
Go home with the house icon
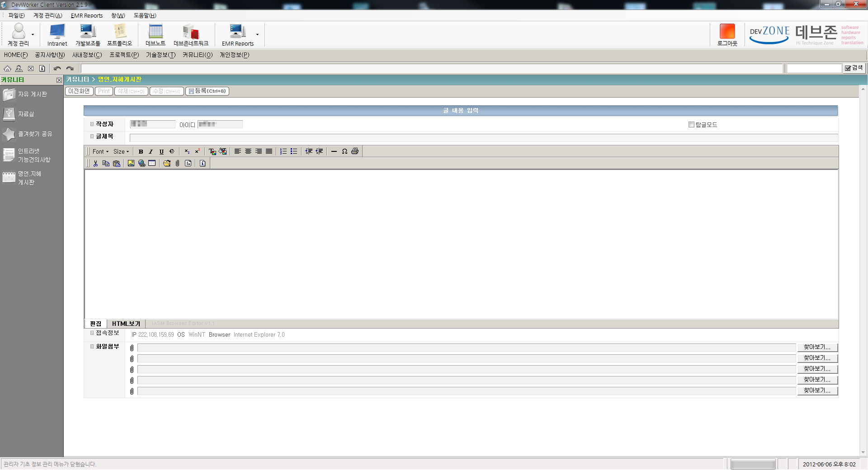[x=7, y=68]
